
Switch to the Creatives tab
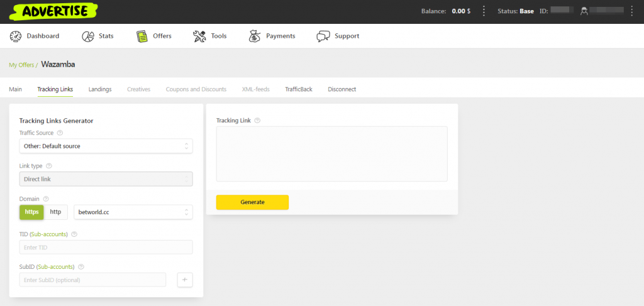pos(138,89)
